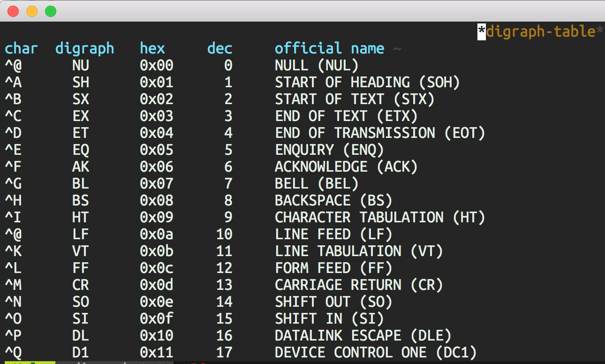Click the ^I char in tabulation row
This screenshot has width=605, height=364.
(x=13, y=218)
